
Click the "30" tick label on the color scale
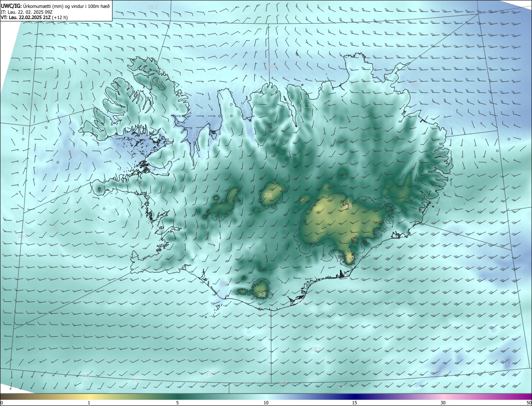443,403
